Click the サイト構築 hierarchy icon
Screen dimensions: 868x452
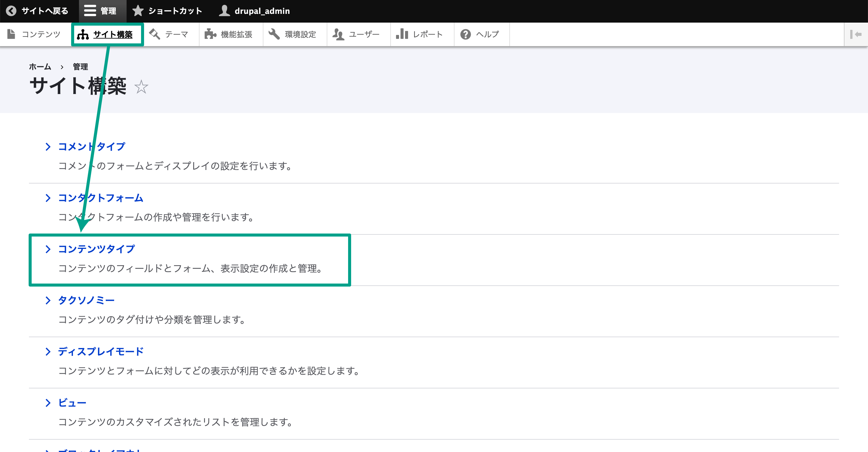pos(83,34)
